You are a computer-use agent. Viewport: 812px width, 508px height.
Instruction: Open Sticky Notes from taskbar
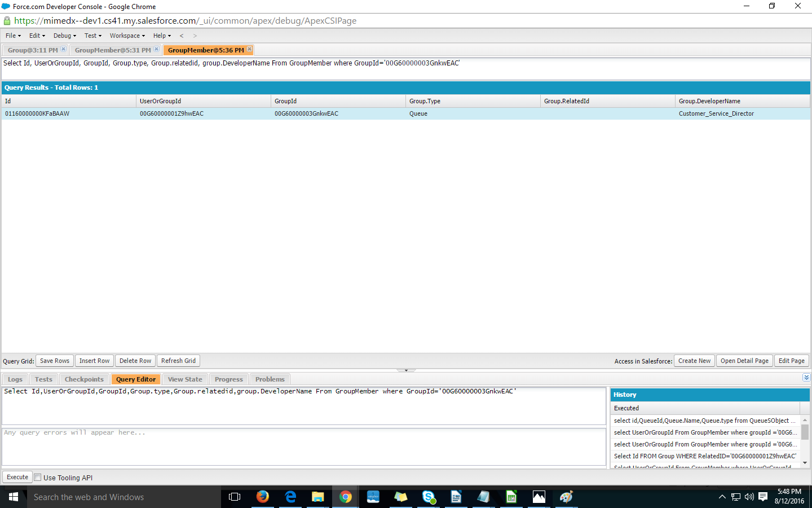point(401,497)
